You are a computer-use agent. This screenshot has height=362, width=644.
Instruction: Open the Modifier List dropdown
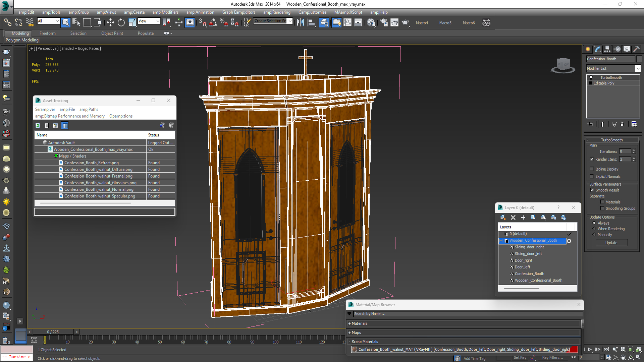(638, 68)
